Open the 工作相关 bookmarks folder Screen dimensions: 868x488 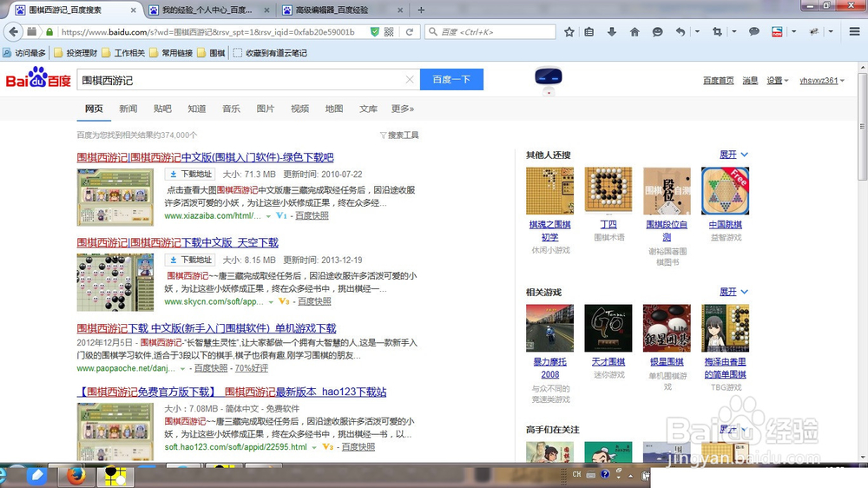coord(123,53)
